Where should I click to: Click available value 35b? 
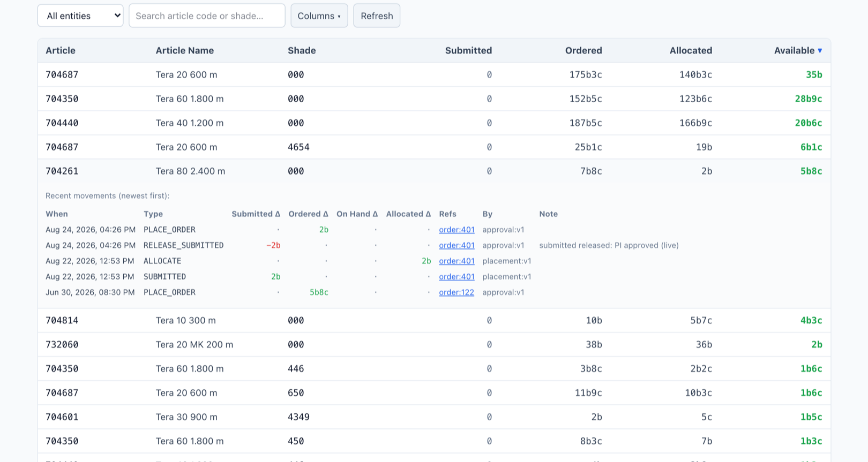tap(814, 74)
